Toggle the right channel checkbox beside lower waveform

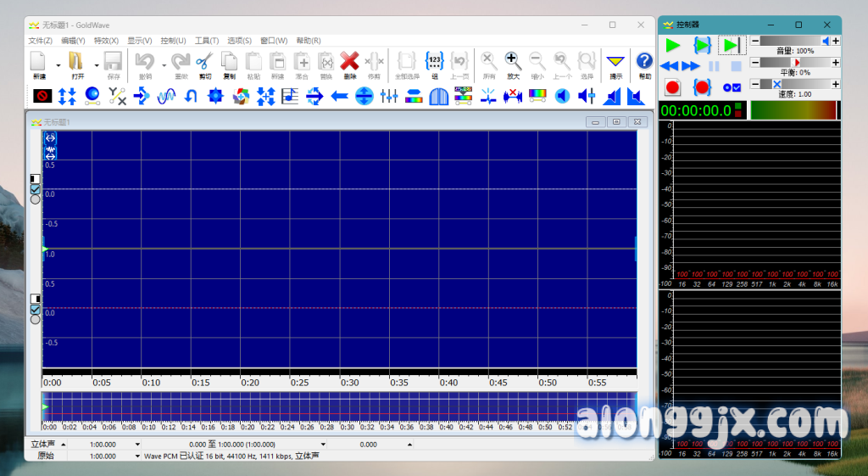coord(36,309)
